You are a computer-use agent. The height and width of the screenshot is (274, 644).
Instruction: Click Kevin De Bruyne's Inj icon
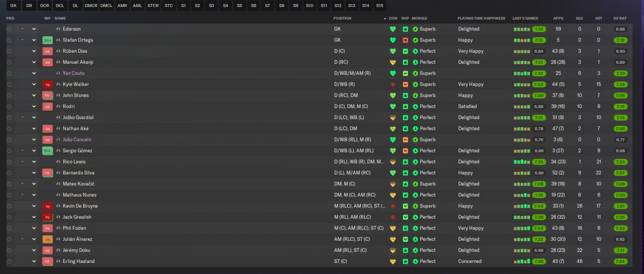pyautogui.click(x=47, y=206)
